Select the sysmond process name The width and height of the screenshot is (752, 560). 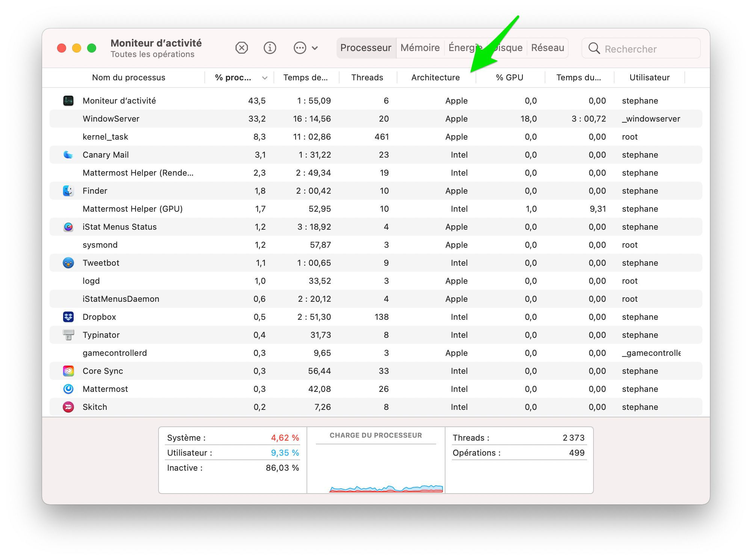pos(100,245)
